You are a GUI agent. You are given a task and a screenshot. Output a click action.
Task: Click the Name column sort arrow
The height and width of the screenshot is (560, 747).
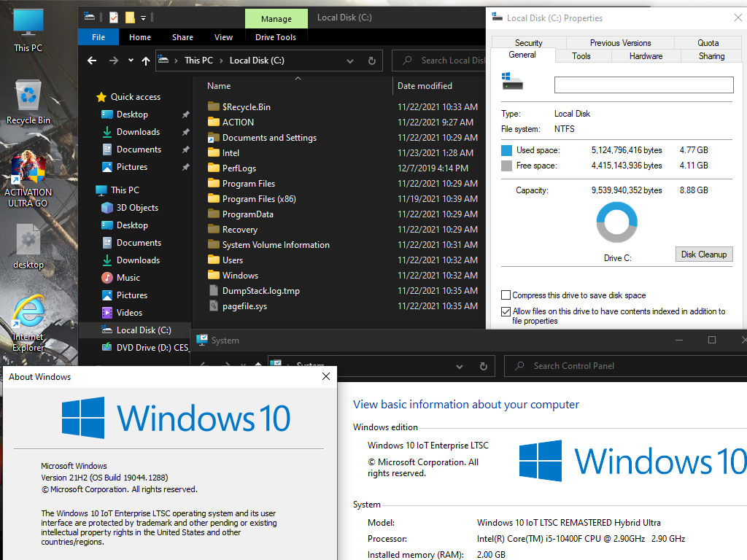click(298, 78)
